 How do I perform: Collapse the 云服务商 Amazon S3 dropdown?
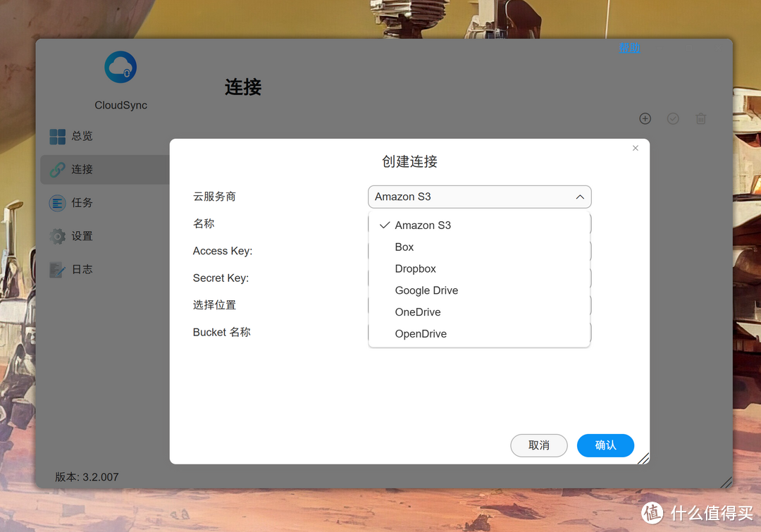click(x=480, y=197)
